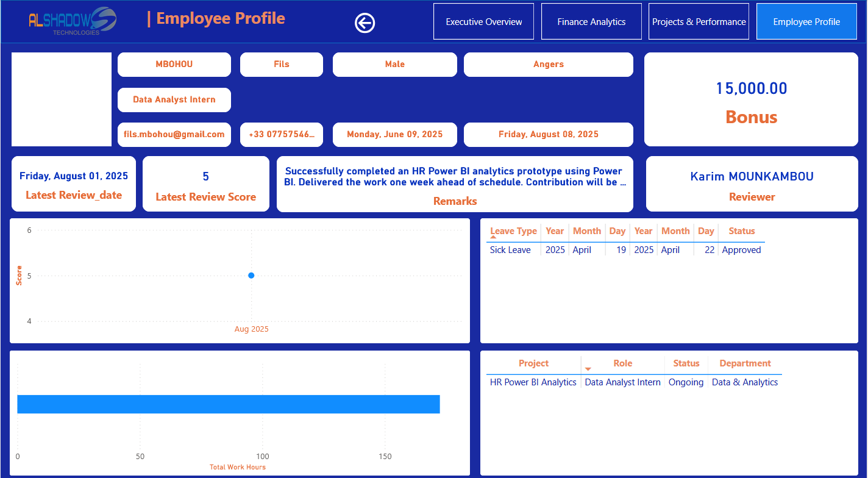Click the Remarks text card
This screenshot has width=868, height=478.
[455, 184]
